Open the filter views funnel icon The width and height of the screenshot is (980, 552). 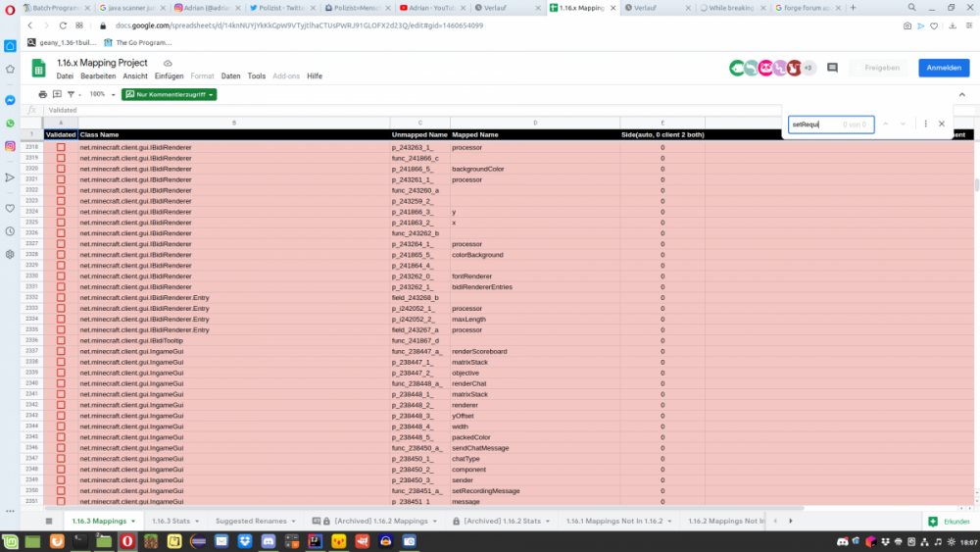coord(71,94)
